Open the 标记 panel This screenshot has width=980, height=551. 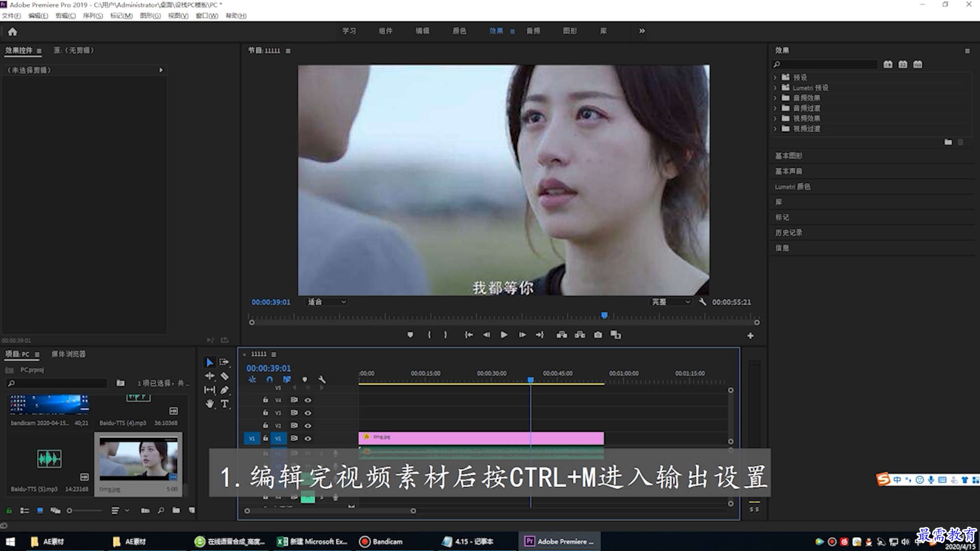[782, 217]
